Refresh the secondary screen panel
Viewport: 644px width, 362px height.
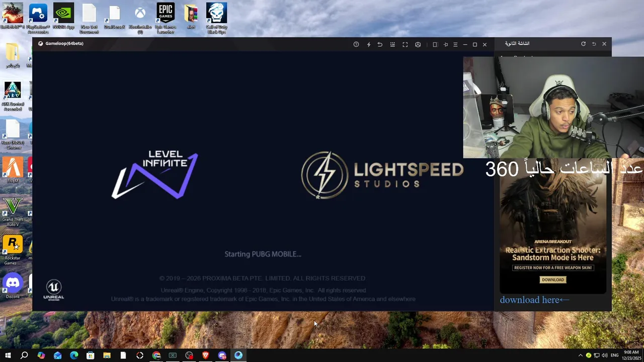(583, 44)
